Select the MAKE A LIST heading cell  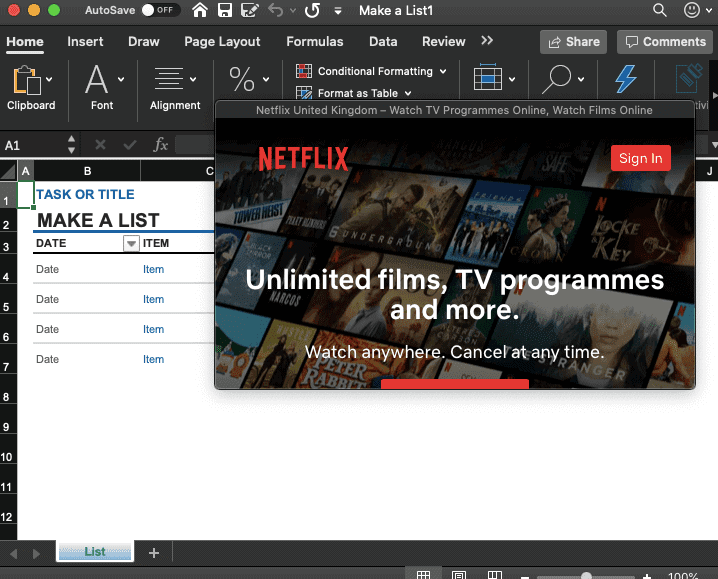pyautogui.click(x=98, y=220)
